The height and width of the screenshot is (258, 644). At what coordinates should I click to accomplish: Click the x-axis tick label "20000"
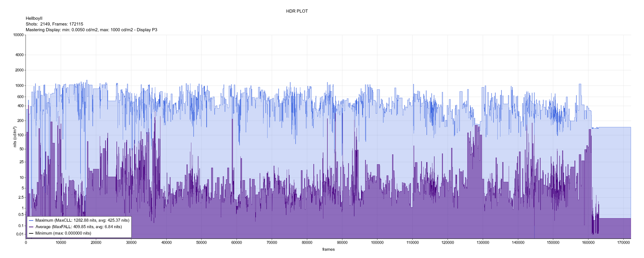(x=96, y=243)
